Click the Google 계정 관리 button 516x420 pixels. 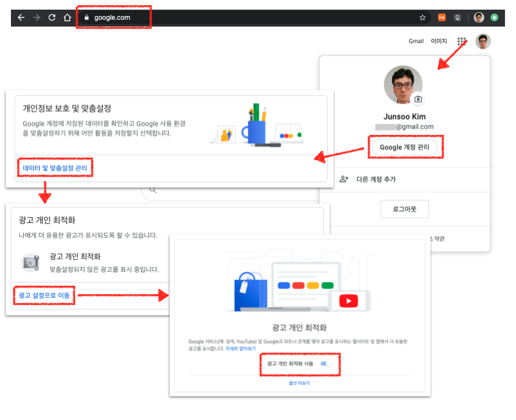click(x=405, y=147)
